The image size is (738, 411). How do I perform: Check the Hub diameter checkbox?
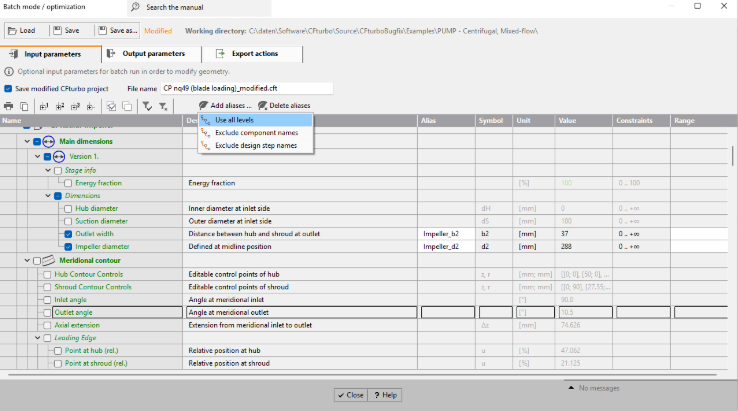pyautogui.click(x=68, y=209)
